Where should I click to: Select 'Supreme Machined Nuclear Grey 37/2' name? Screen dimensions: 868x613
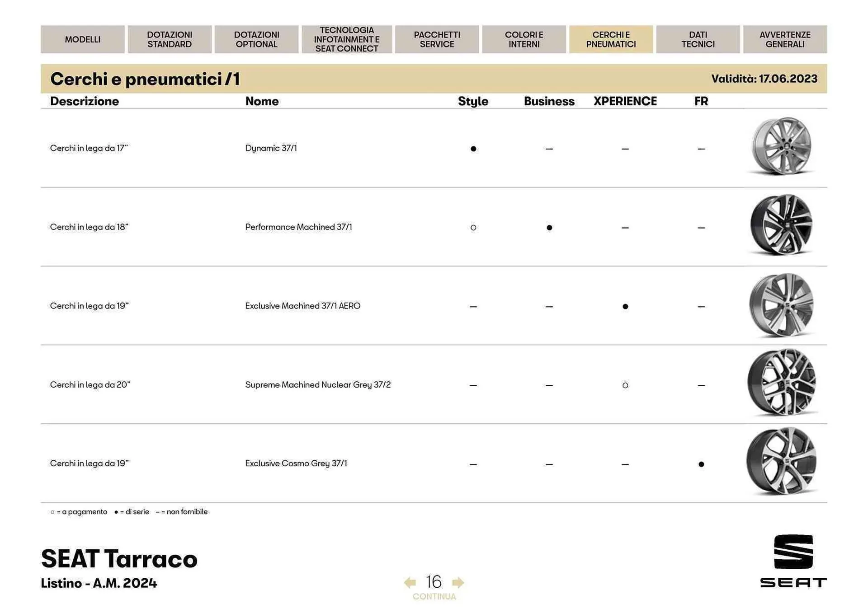(318, 385)
